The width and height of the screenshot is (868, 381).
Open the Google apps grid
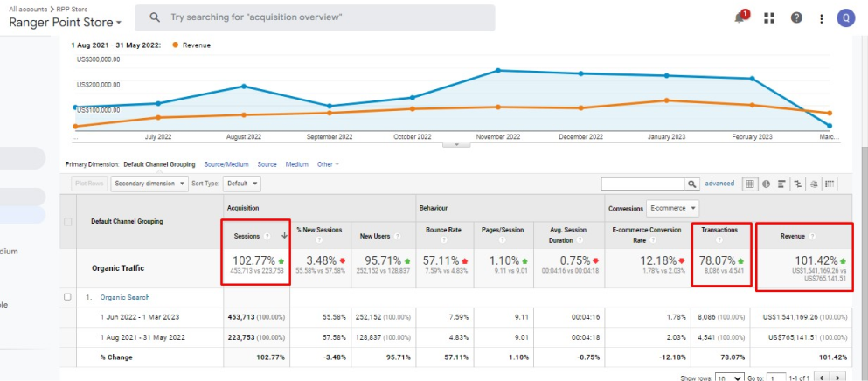click(x=769, y=17)
